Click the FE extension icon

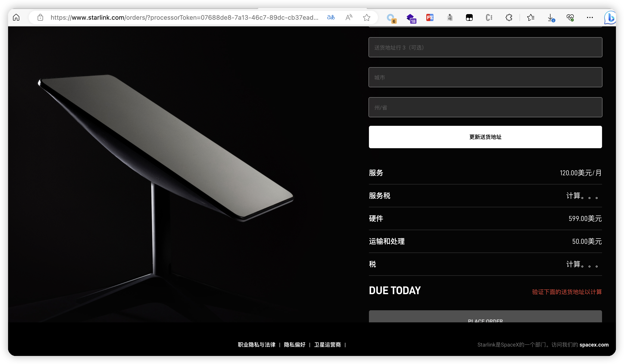430,17
